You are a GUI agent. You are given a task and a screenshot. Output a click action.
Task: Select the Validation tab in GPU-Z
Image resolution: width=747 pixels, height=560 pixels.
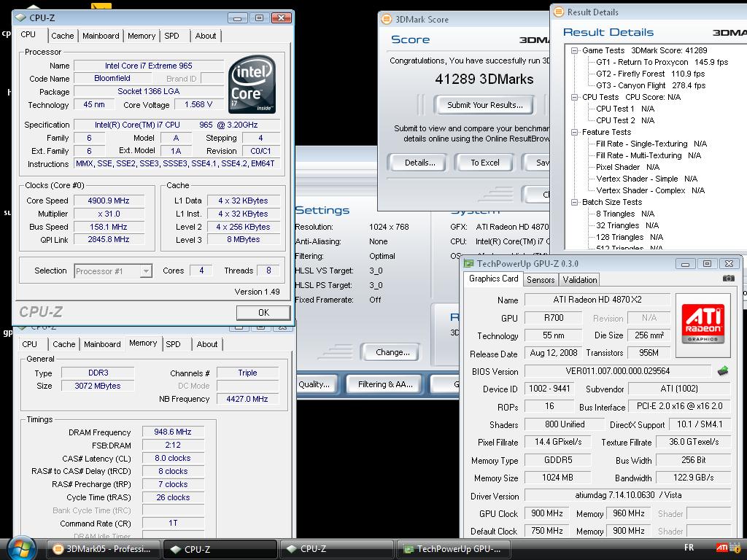580,280
